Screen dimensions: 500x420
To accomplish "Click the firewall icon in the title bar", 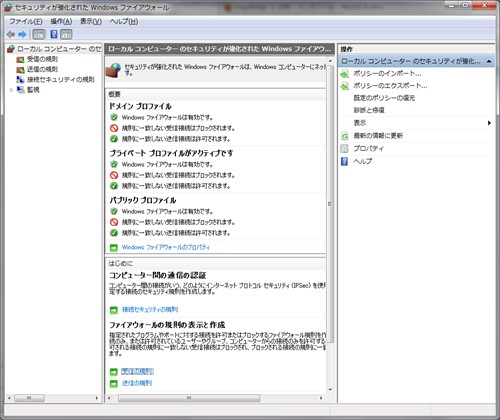I will coord(8,7).
